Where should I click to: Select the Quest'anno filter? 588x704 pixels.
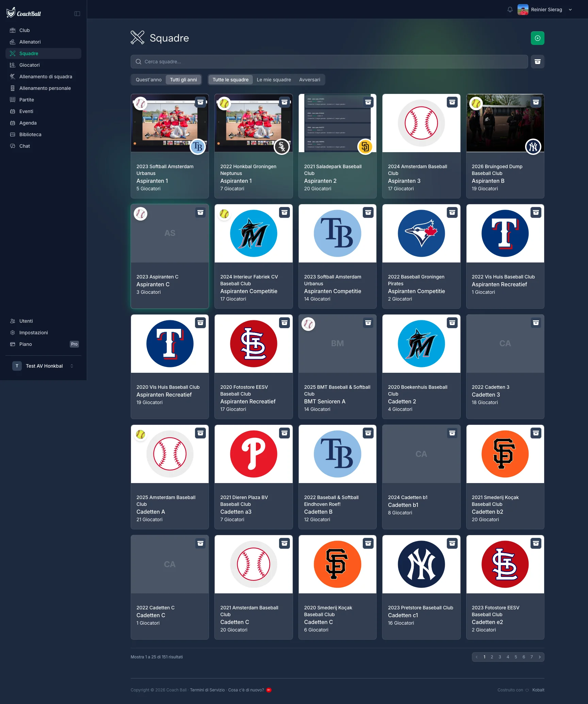tap(149, 80)
